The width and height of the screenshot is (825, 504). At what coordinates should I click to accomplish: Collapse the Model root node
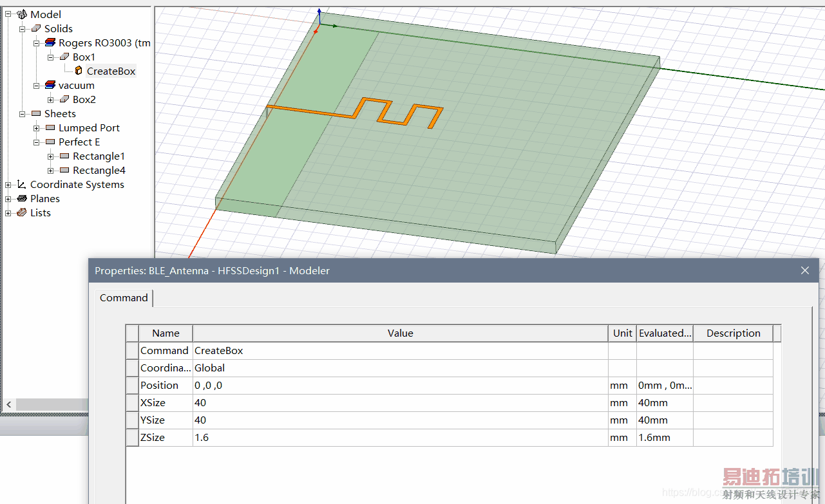coord(8,14)
